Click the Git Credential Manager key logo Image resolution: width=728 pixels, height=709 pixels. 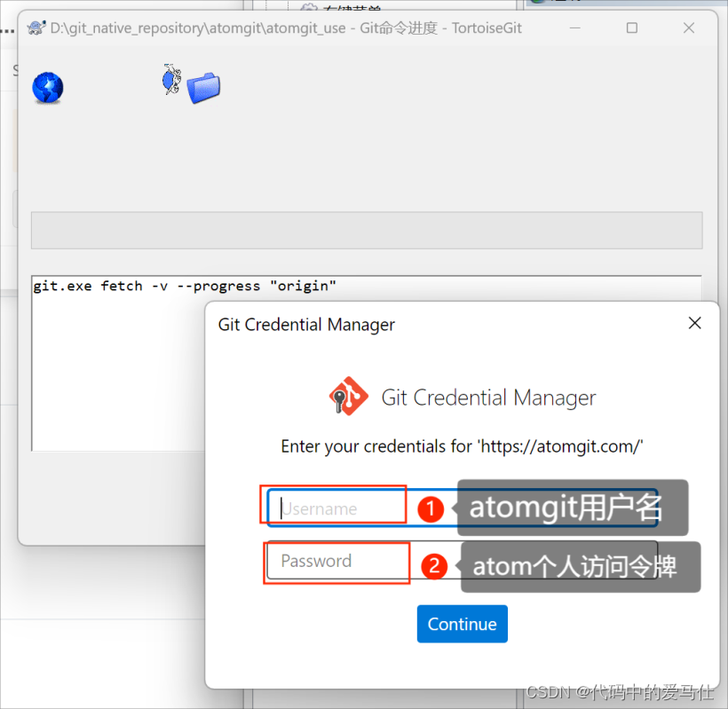coord(349,397)
